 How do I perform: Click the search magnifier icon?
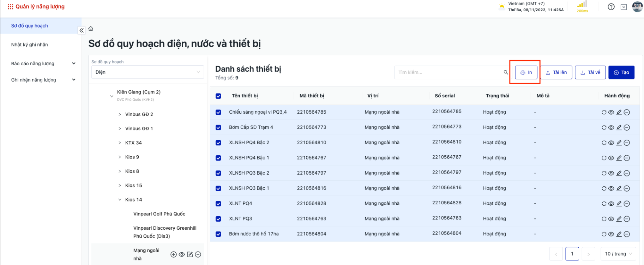506,72
